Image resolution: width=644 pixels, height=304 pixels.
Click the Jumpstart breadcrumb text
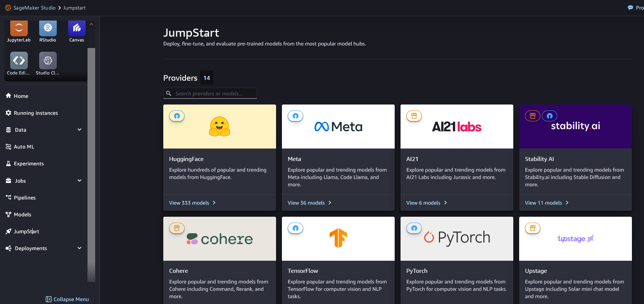coord(74,8)
